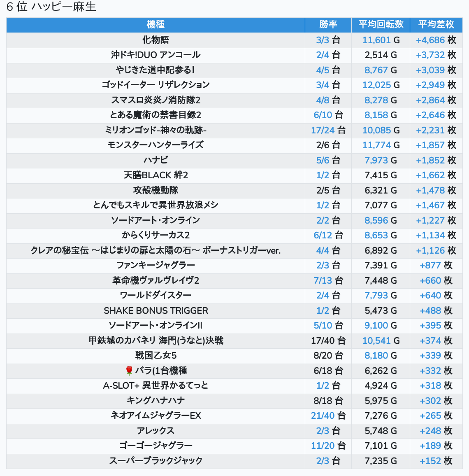Select the +1,857 枚 value
This screenshot has width=469, height=476.
pos(436,145)
